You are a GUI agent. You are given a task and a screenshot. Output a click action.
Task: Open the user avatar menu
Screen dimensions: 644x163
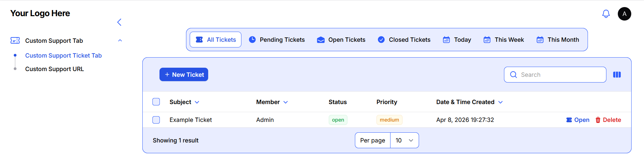point(624,14)
